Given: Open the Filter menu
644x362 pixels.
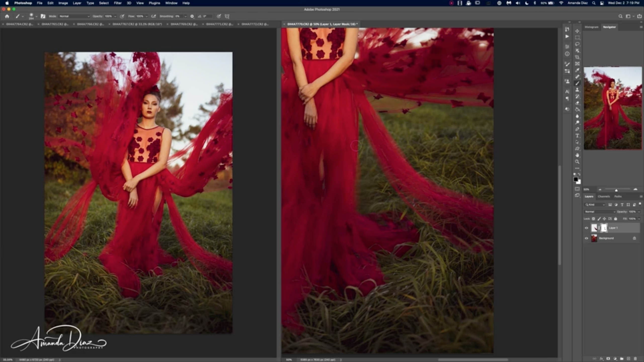Looking at the screenshot, I should click(117, 3).
